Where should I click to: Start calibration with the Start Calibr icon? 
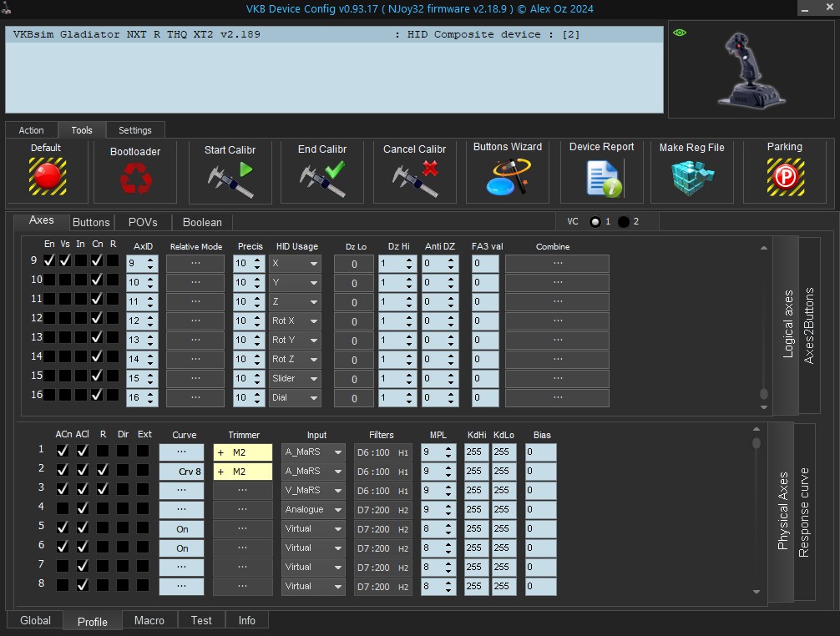(230, 179)
